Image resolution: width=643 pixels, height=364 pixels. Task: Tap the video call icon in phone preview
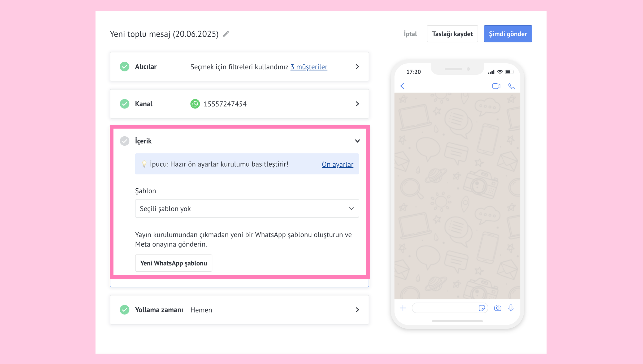coord(496,86)
